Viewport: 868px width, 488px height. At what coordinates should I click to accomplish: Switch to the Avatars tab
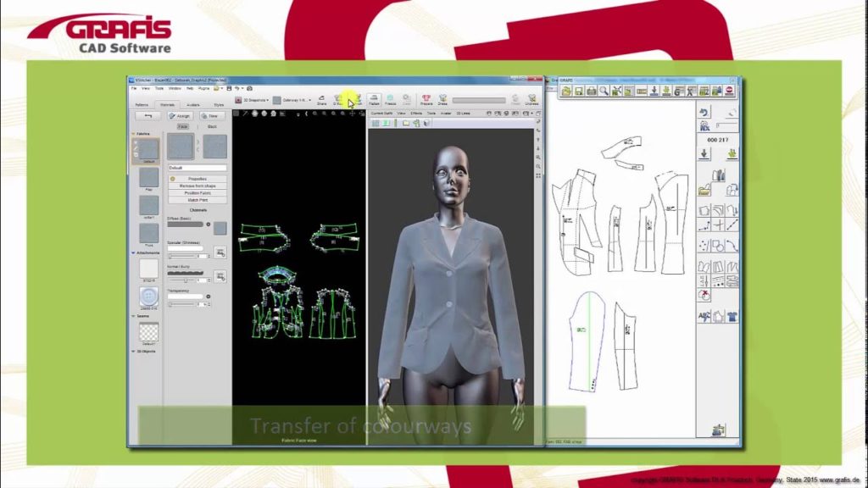coord(195,103)
